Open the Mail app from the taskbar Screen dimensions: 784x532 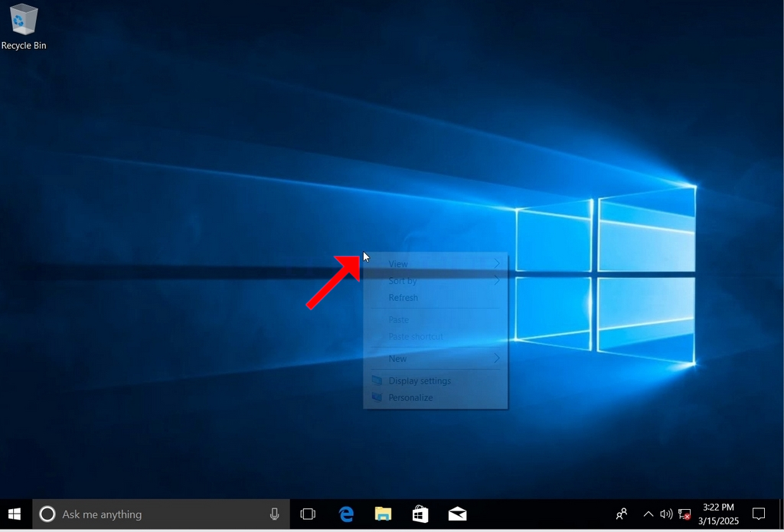[x=458, y=514]
